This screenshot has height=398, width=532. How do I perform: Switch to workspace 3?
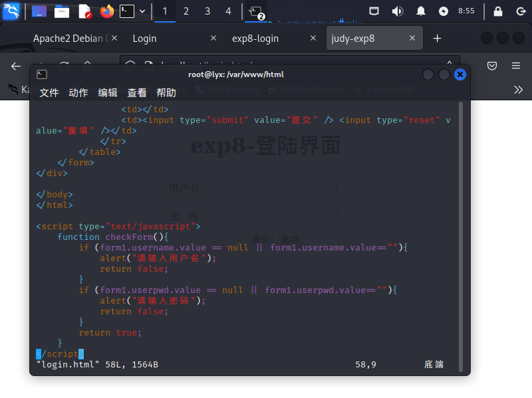click(207, 11)
